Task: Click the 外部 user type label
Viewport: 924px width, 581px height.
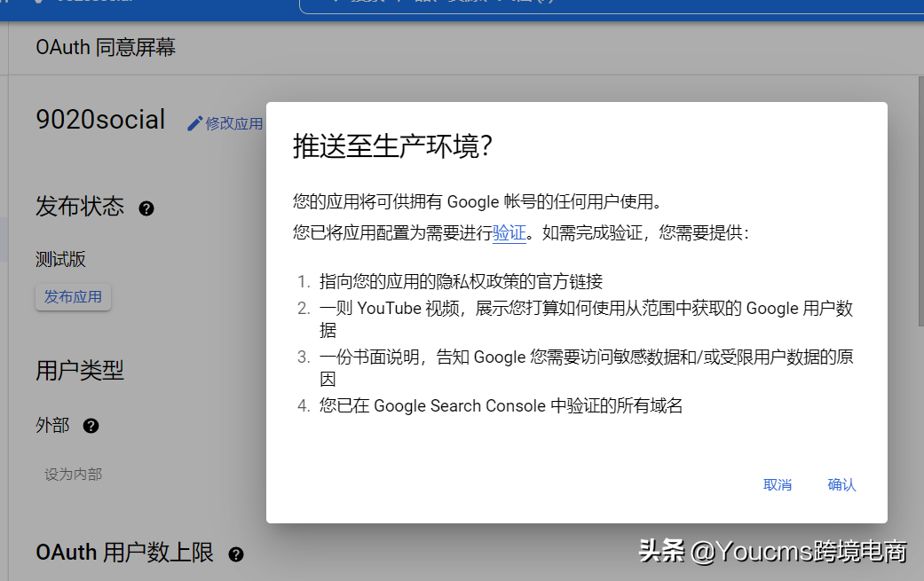Action: (x=52, y=425)
